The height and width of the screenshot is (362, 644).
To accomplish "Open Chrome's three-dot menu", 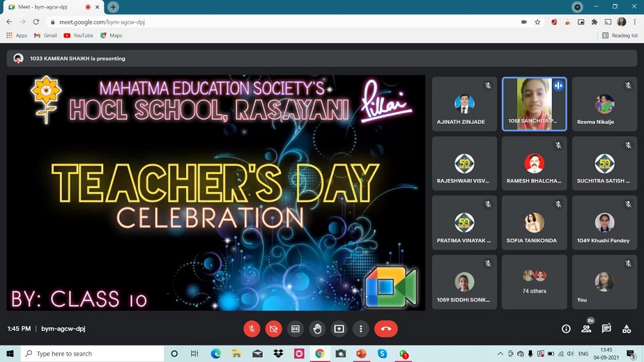I will pyautogui.click(x=635, y=22).
